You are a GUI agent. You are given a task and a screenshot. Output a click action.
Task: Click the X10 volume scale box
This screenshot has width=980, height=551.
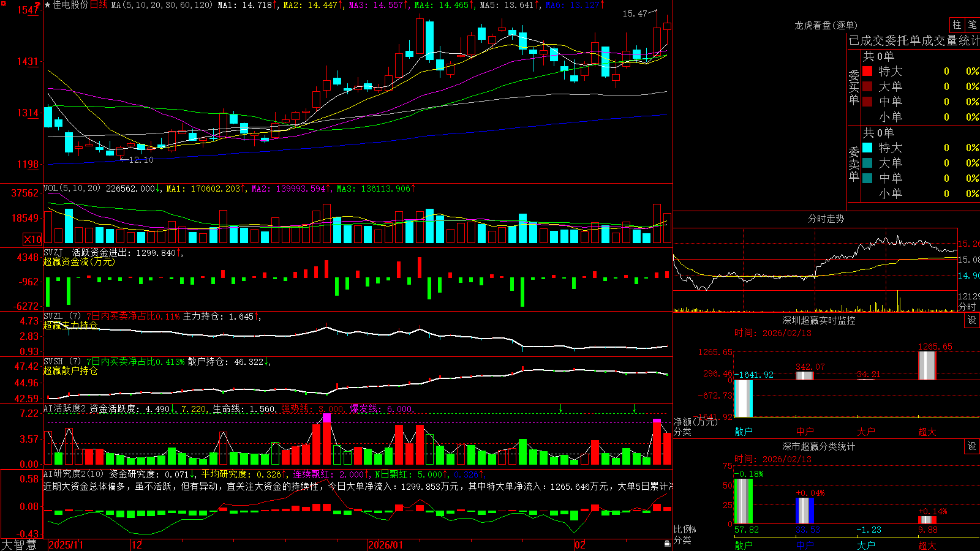(x=32, y=239)
